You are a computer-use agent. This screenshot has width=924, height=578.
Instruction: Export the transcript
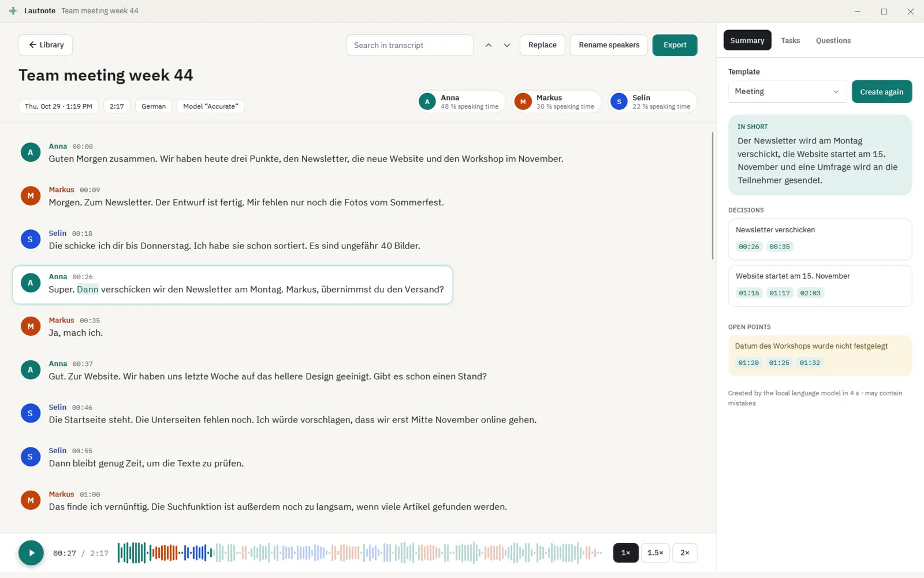tap(675, 45)
